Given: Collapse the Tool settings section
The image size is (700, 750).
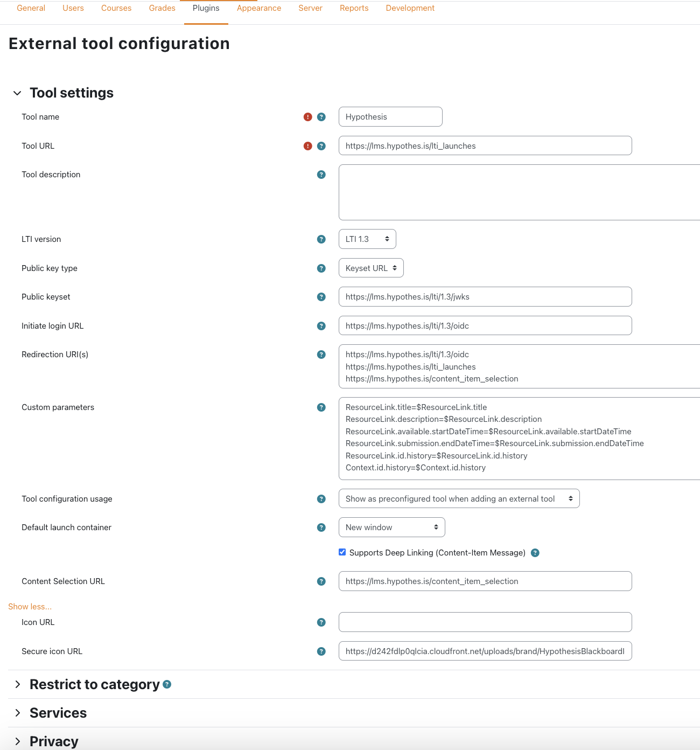Looking at the screenshot, I should [x=17, y=93].
